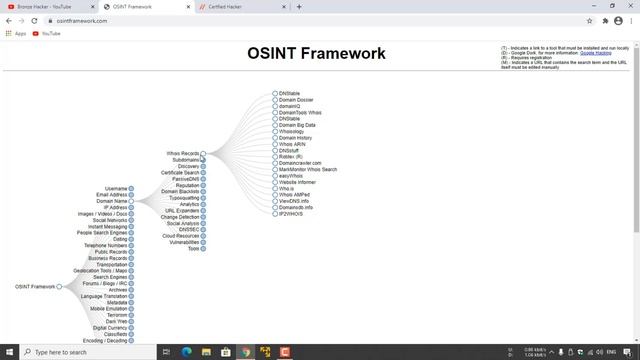640x360 pixels.
Task: Expand the Instant Messaging node
Action: (131, 227)
